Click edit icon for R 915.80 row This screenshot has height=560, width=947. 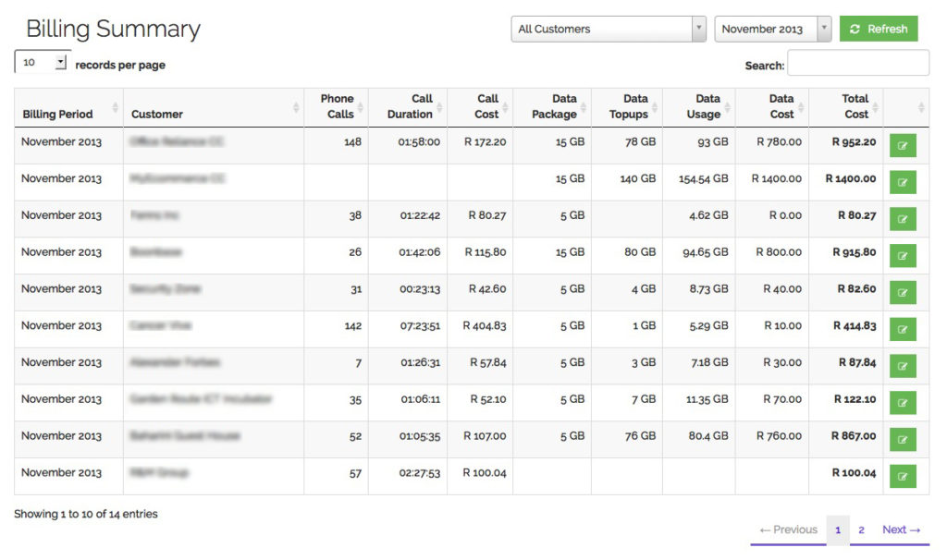coord(902,256)
